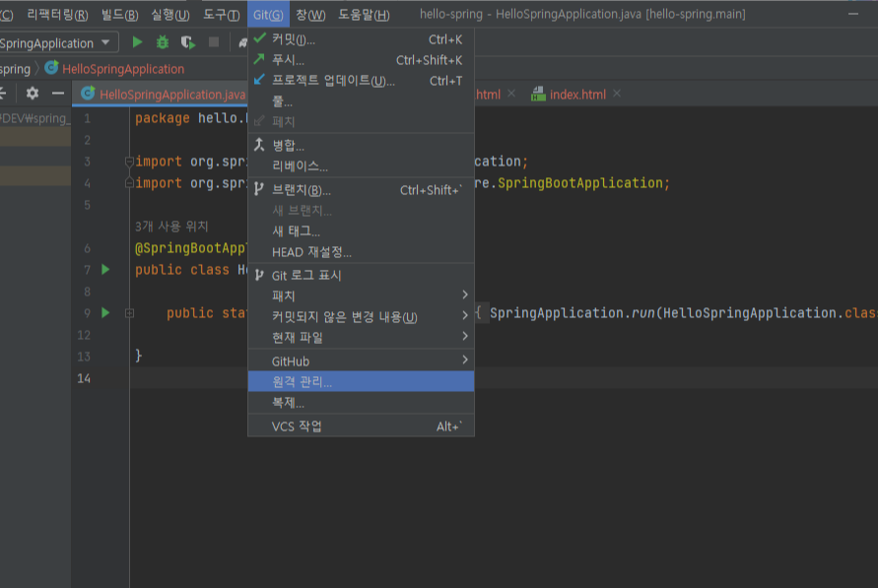Screen dimensions: 878x588
Task: Select 리베이스... menu entry
Action: pyautogui.click(x=362, y=166)
